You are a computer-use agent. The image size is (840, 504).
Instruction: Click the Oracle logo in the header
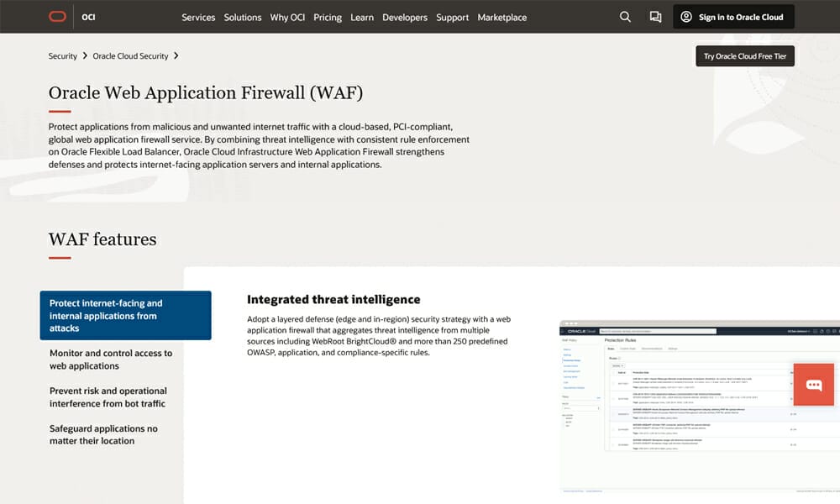tap(57, 15)
